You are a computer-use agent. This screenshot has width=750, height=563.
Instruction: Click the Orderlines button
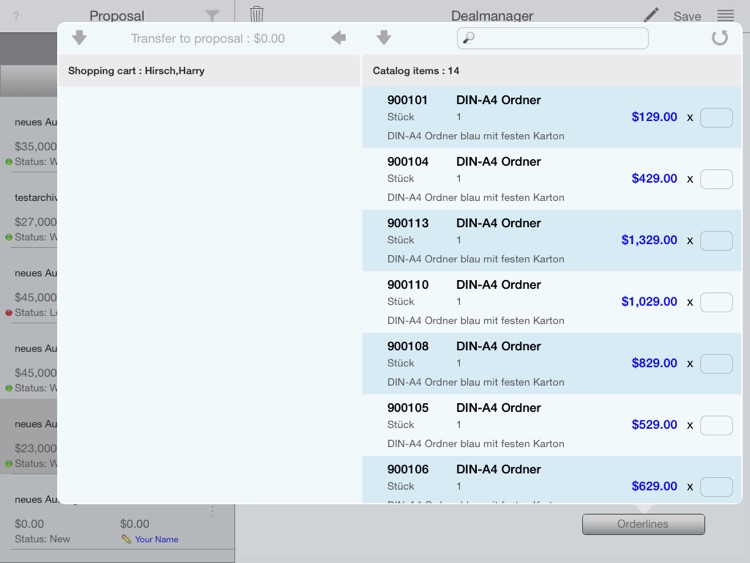[643, 524]
